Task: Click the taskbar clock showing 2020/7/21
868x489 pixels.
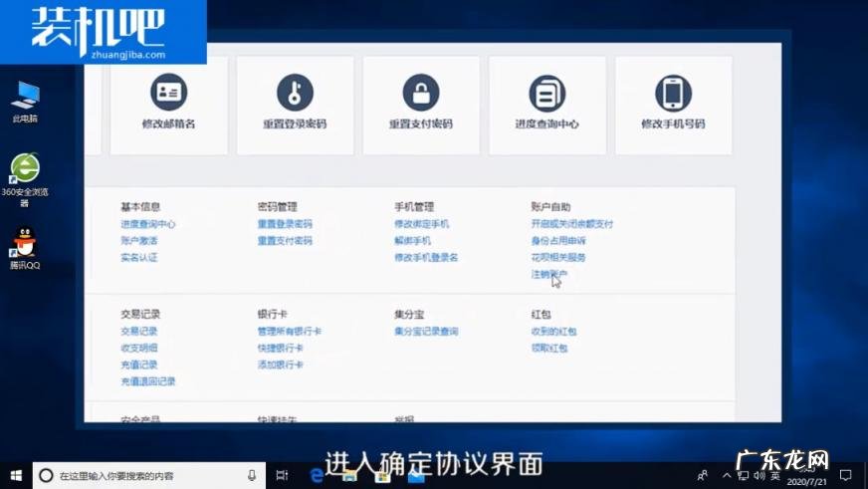Action: coord(806,477)
